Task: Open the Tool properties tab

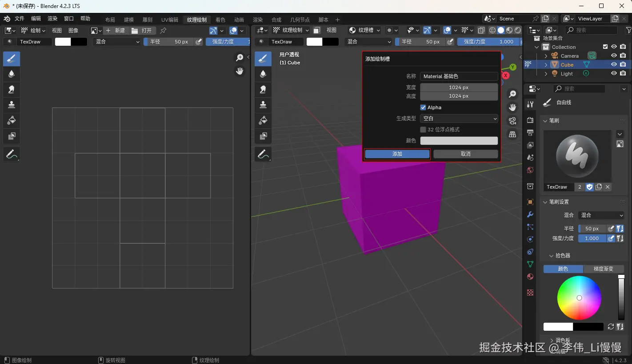Action: point(530,104)
